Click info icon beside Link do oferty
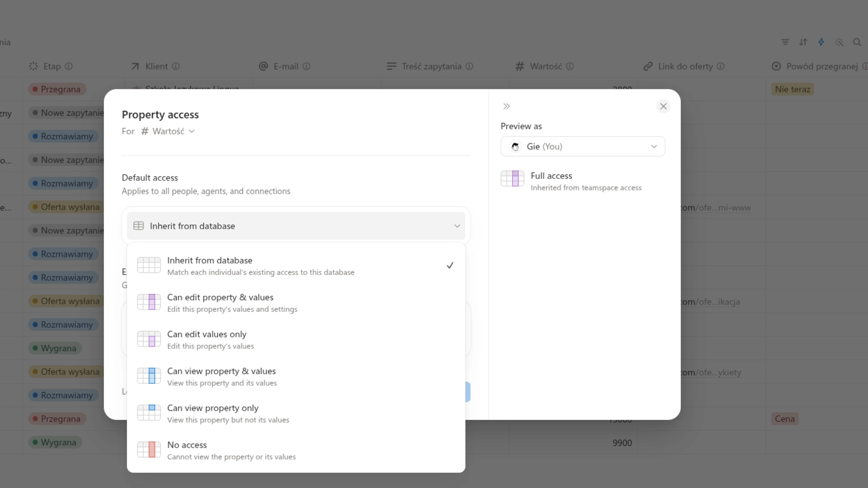Screen dimensions: 868x488 coord(721,66)
